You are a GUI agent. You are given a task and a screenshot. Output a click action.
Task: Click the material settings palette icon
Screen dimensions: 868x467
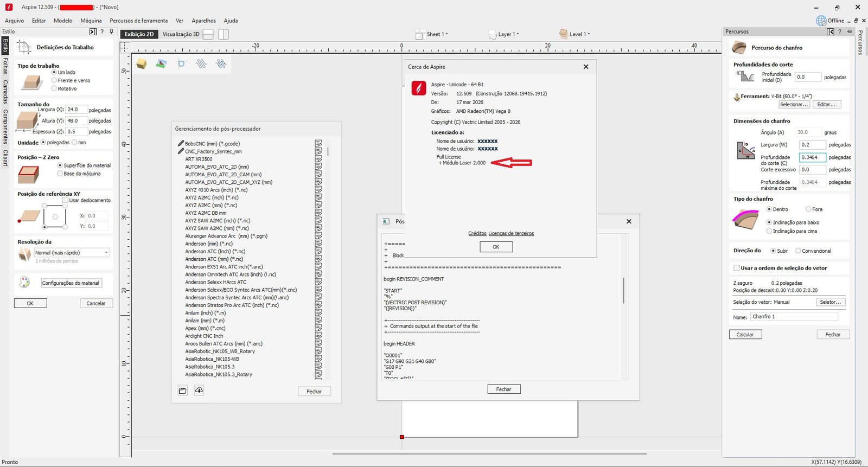pyautogui.click(x=24, y=282)
